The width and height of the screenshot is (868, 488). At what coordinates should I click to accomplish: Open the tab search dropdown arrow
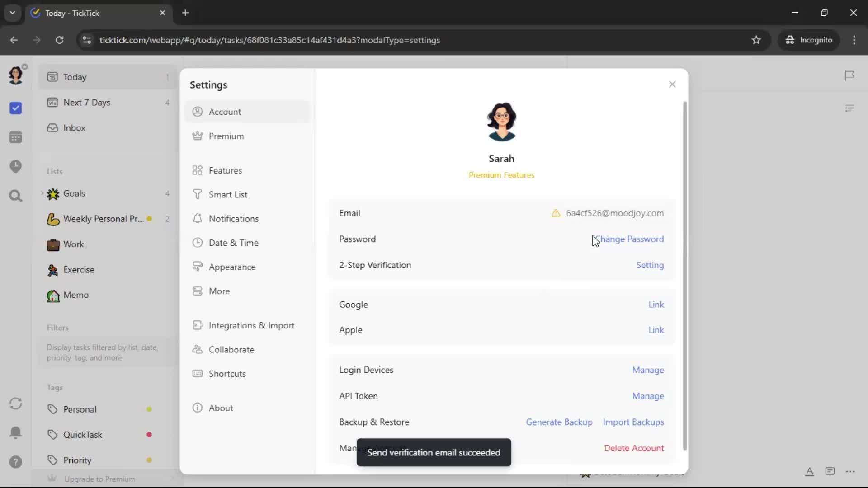[x=12, y=13]
